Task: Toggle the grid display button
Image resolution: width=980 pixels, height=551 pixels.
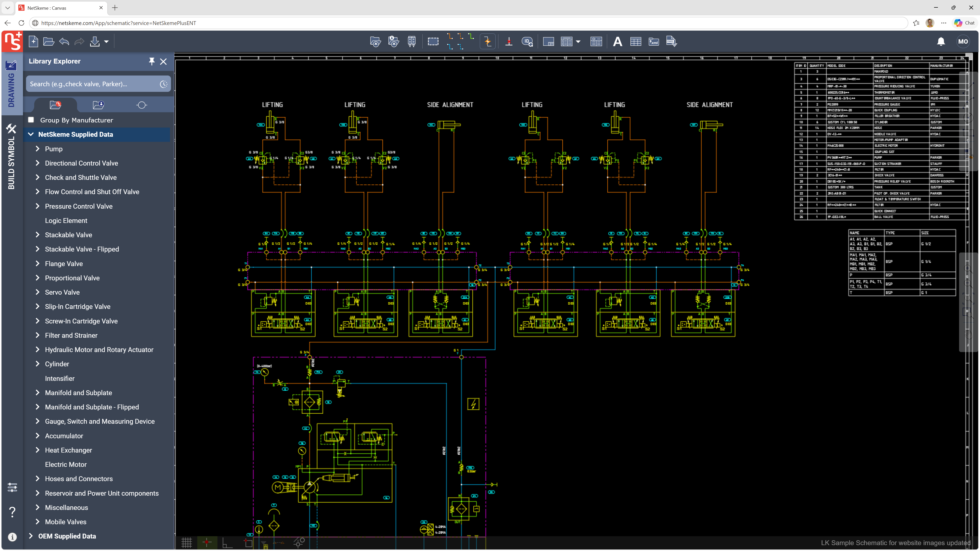Action: [186, 543]
